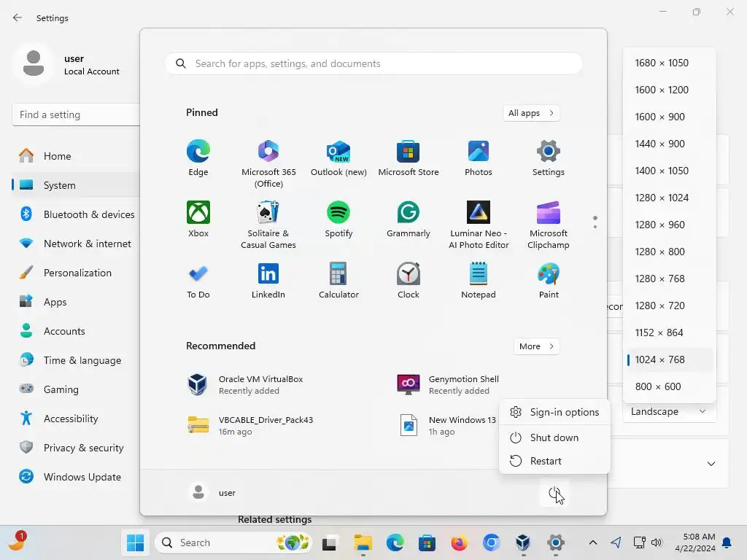Viewport: 747px width, 560px height.
Task: Open the Calculator app
Action: click(x=338, y=281)
